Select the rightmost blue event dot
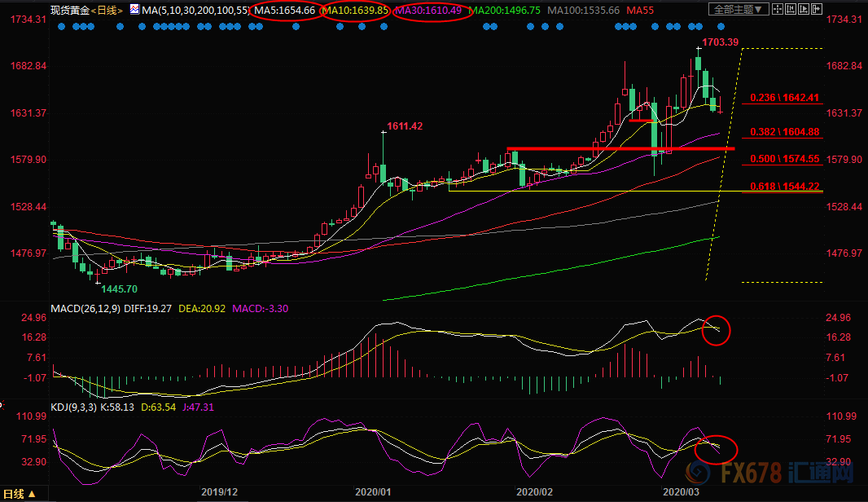Screen dimensions: 868x502 click(720, 27)
